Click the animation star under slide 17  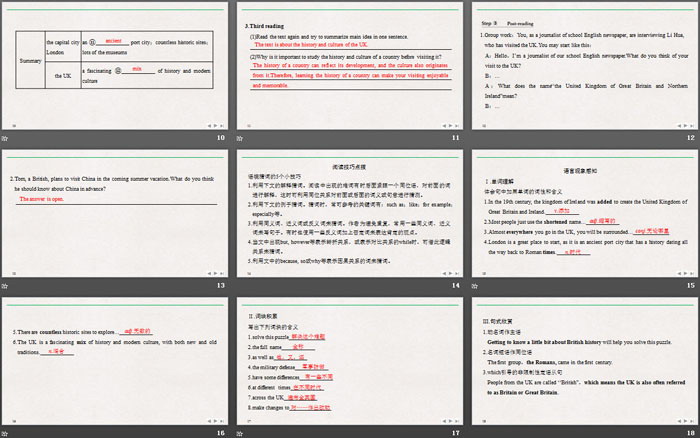pyautogui.click(x=240, y=434)
